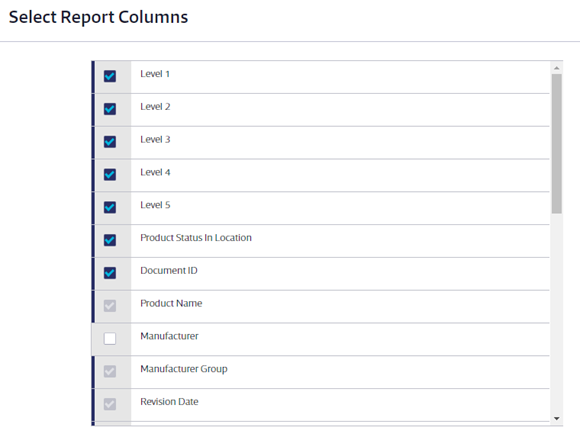The width and height of the screenshot is (580, 437).
Task: Click the greyed Product Name checkbox
Action: [110, 306]
